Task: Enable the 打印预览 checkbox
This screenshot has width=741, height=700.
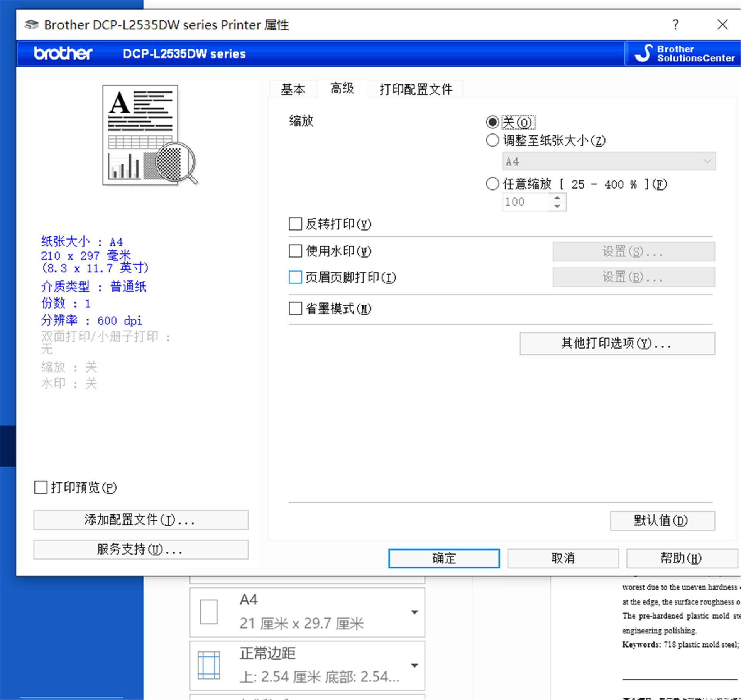Action: [40, 487]
